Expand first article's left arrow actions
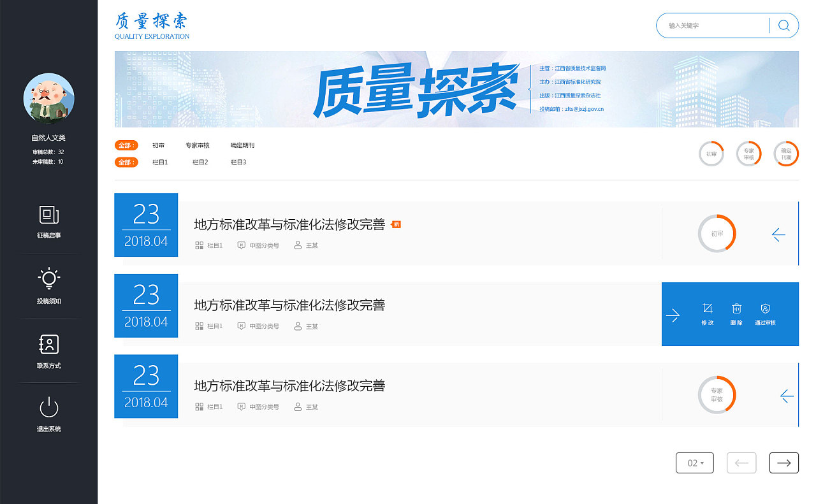Image resolution: width=816 pixels, height=504 pixels. pos(778,234)
